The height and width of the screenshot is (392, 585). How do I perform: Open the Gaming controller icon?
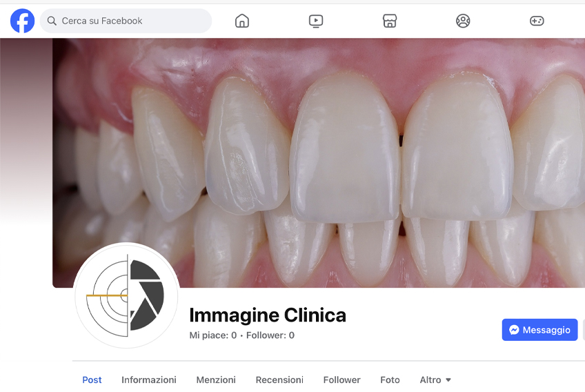coord(537,21)
